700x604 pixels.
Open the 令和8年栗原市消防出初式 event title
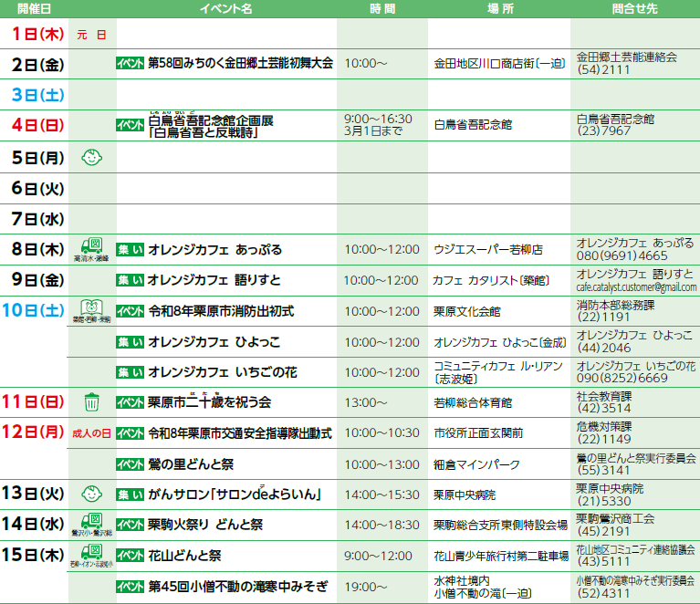click(x=221, y=311)
